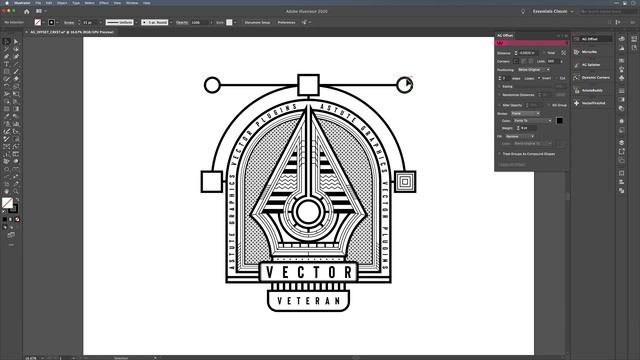Viewport: 640px width, 360px height.
Task: Open the Fill Remove dropdown
Action: (520, 136)
